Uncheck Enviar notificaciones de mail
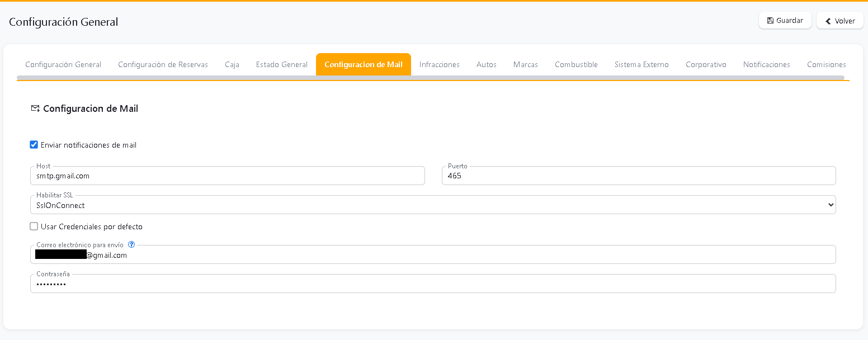The height and width of the screenshot is (340, 868). coord(34,145)
